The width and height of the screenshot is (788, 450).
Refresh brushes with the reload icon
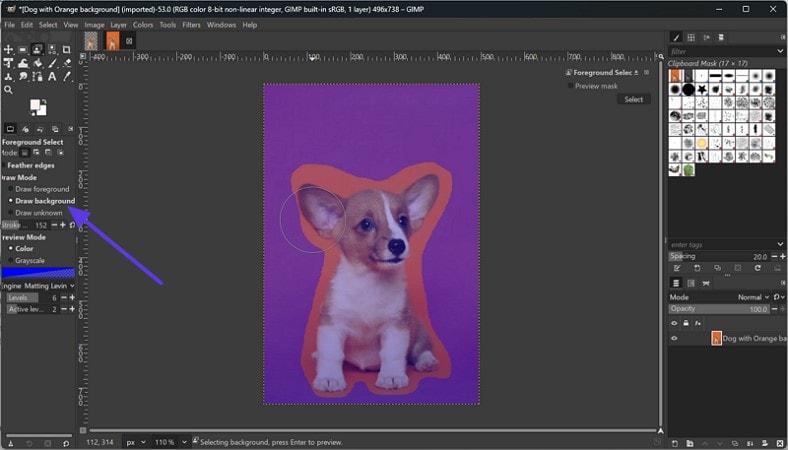pos(757,268)
